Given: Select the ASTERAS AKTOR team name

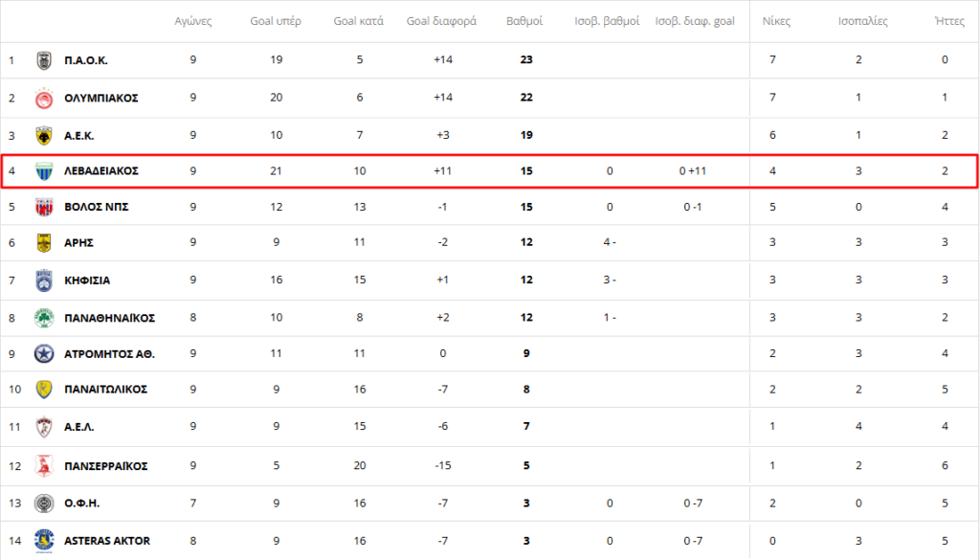Looking at the screenshot, I should point(107,541).
